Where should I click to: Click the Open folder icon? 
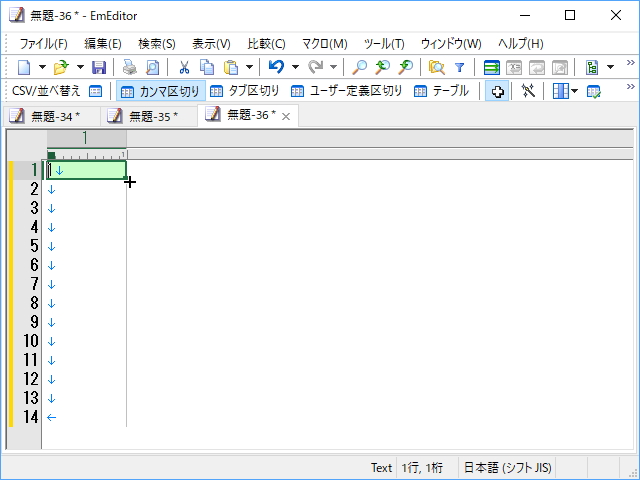tap(61, 67)
